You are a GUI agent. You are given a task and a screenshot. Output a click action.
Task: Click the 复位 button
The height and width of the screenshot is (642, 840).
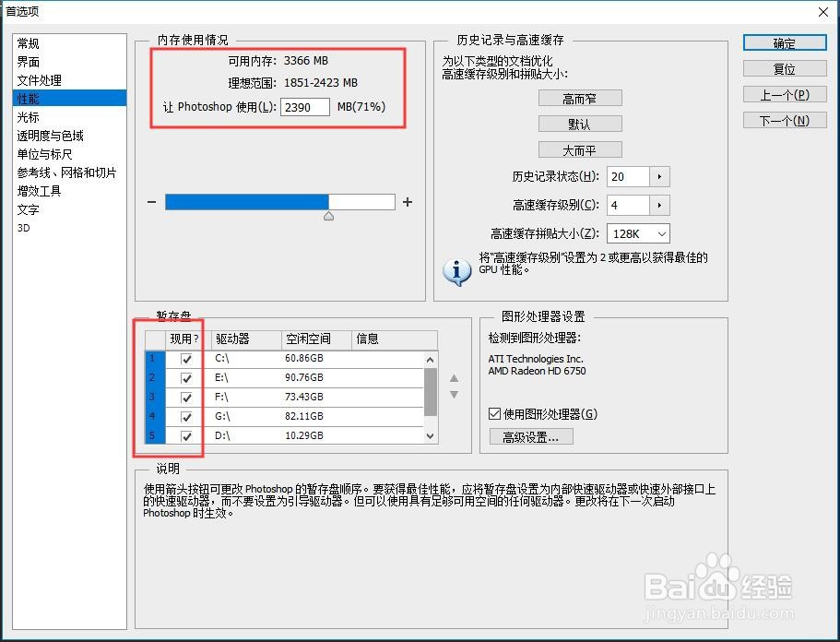point(785,69)
